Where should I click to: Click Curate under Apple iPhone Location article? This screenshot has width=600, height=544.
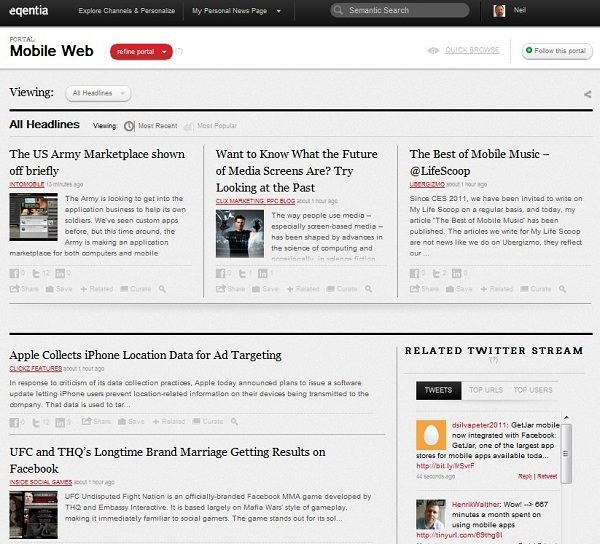tap(208, 422)
